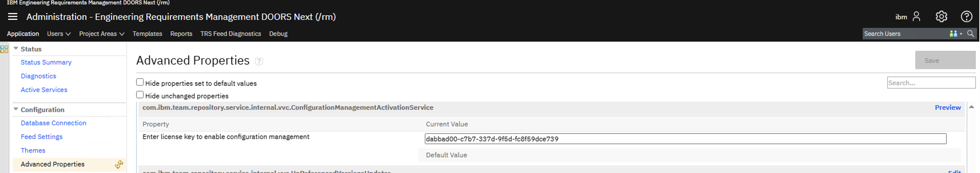Open the Project Areas dropdown
The width and height of the screenshot is (980, 173).
coord(101,34)
